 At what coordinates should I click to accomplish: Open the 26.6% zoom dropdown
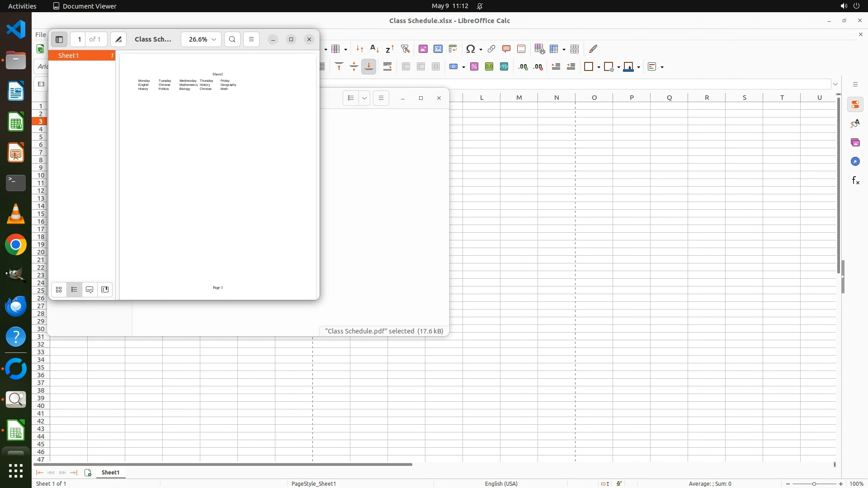click(x=201, y=39)
